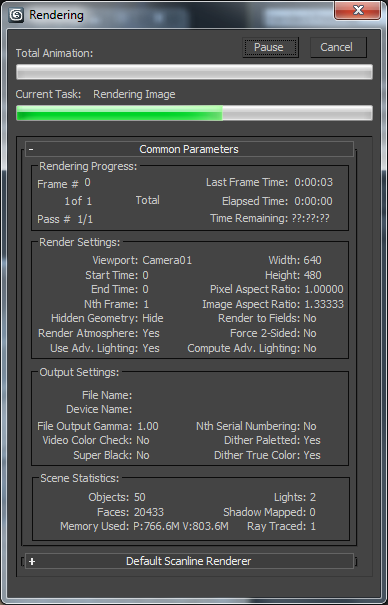Close the Rendering dialog window
Screen dimensions: 388x605
[x=358, y=10]
